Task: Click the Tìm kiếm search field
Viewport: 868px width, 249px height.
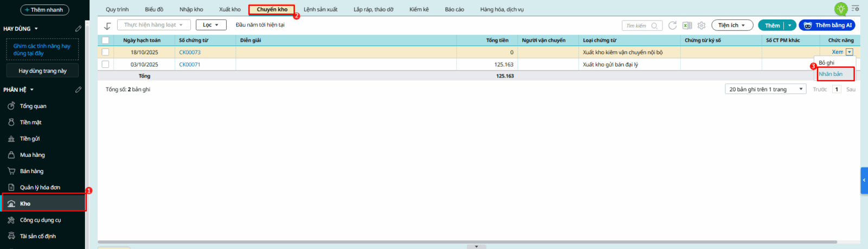Action: click(x=637, y=25)
